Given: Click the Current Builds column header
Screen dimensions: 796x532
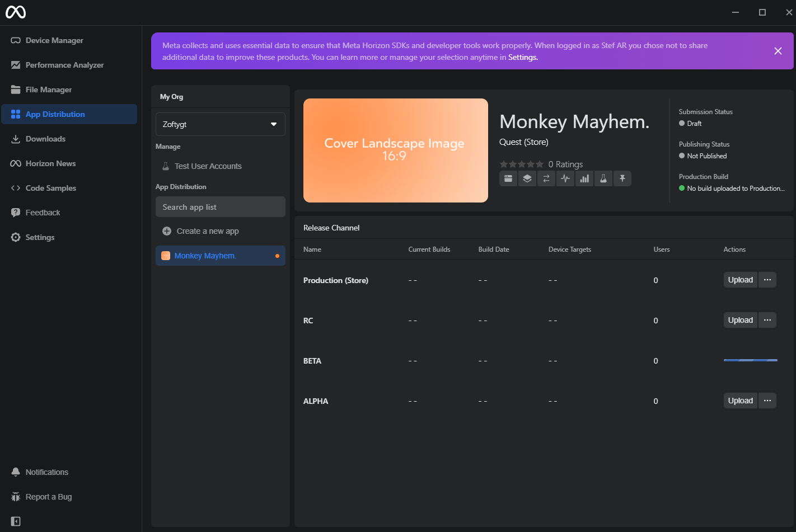Looking at the screenshot, I should click(429, 249).
